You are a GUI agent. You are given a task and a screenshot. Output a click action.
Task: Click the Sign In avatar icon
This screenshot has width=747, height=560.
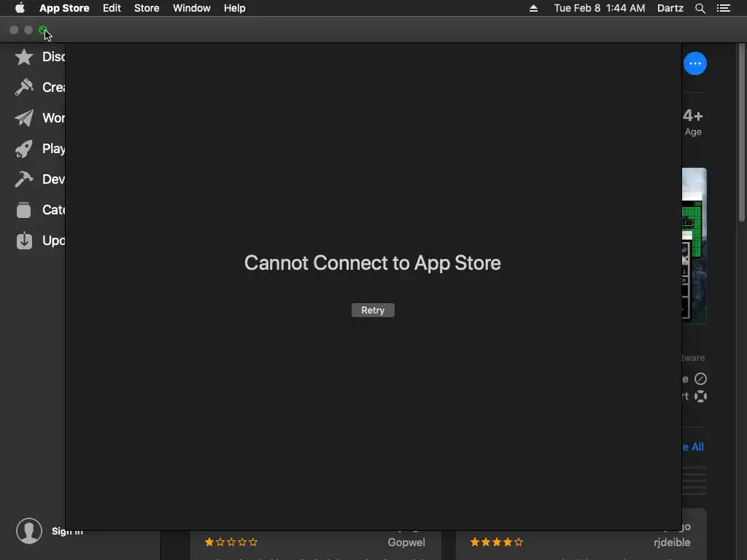(x=29, y=531)
